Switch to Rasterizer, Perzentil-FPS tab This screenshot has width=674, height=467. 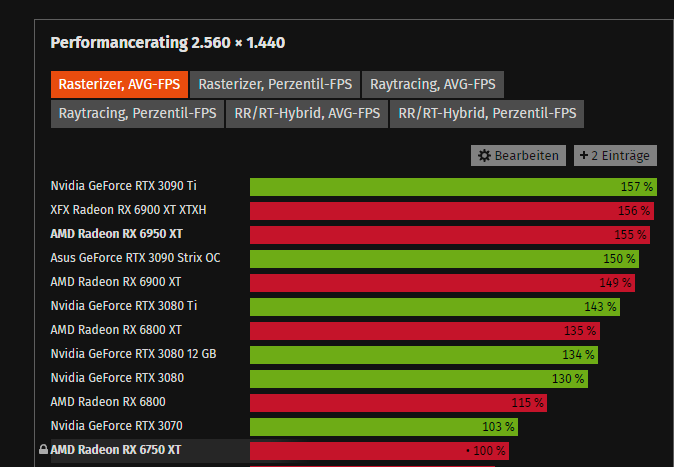[x=275, y=84]
